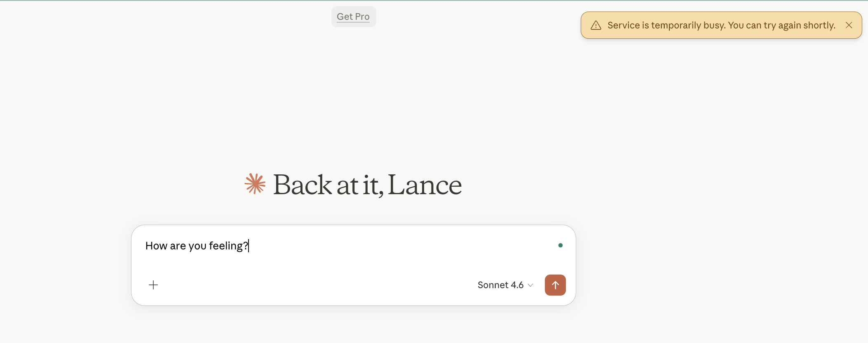Click the word 'How' in the prompt

click(x=156, y=246)
